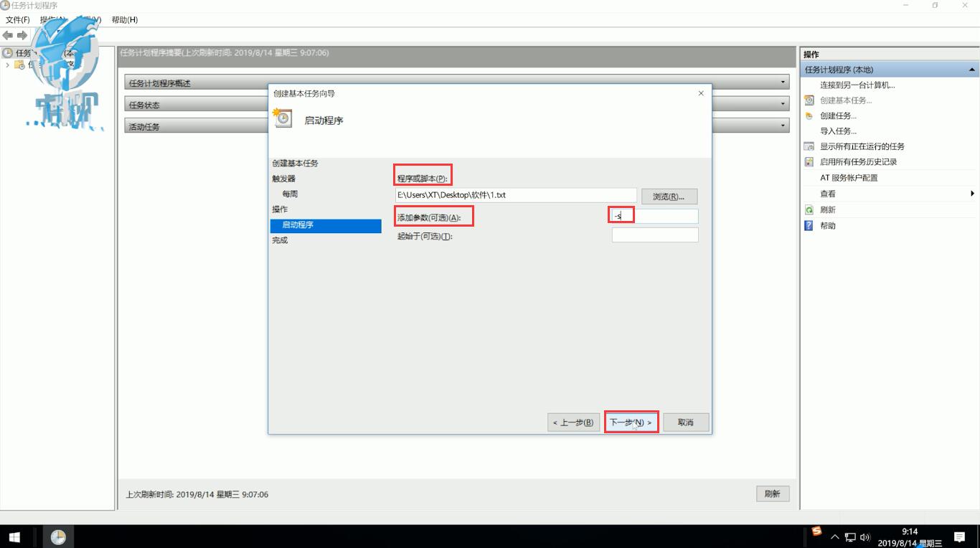Click 创建任务... in the Actions pane

point(838,115)
